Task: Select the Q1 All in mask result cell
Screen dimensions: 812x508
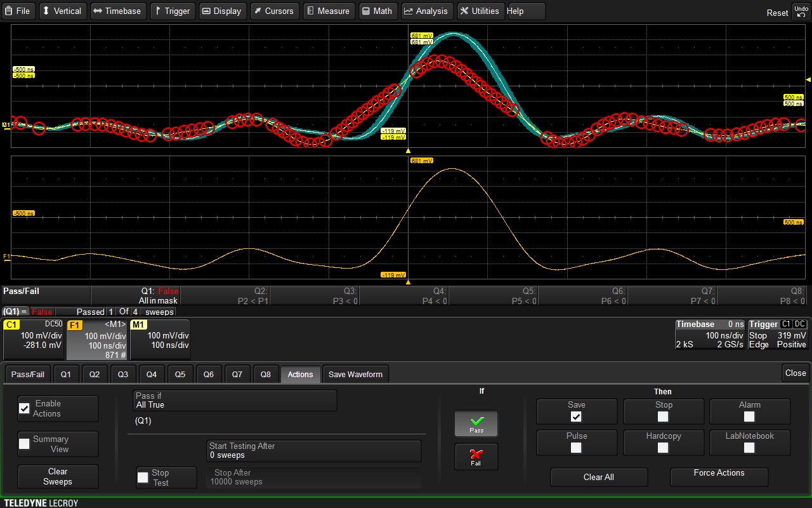Action: [136, 295]
